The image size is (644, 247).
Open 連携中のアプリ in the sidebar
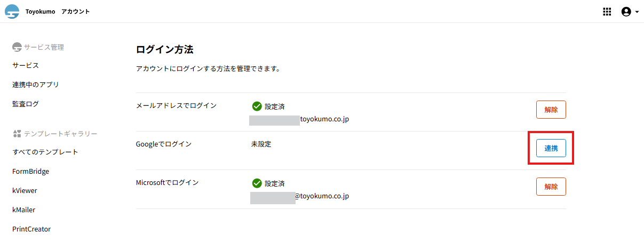coord(35,84)
